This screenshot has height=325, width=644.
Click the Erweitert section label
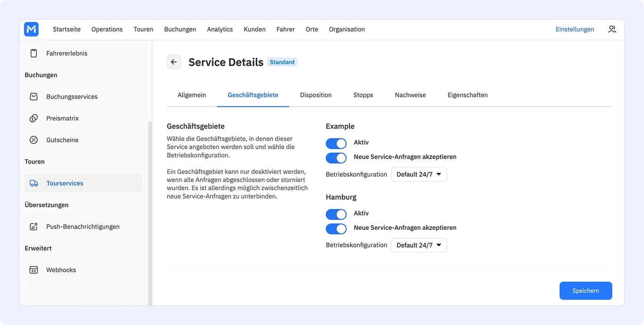pyautogui.click(x=38, y=248)
